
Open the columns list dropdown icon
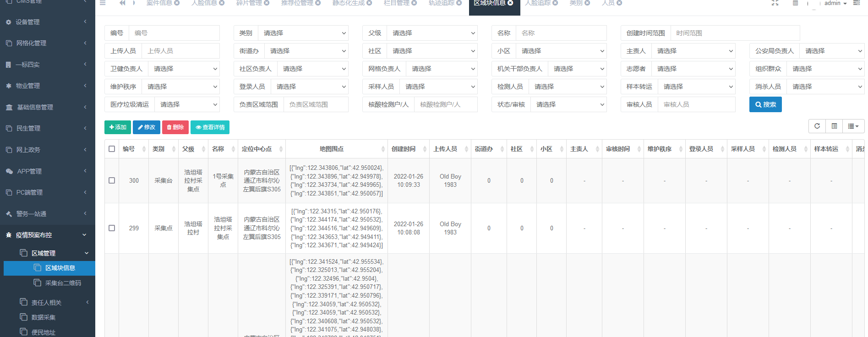point(853,126)
